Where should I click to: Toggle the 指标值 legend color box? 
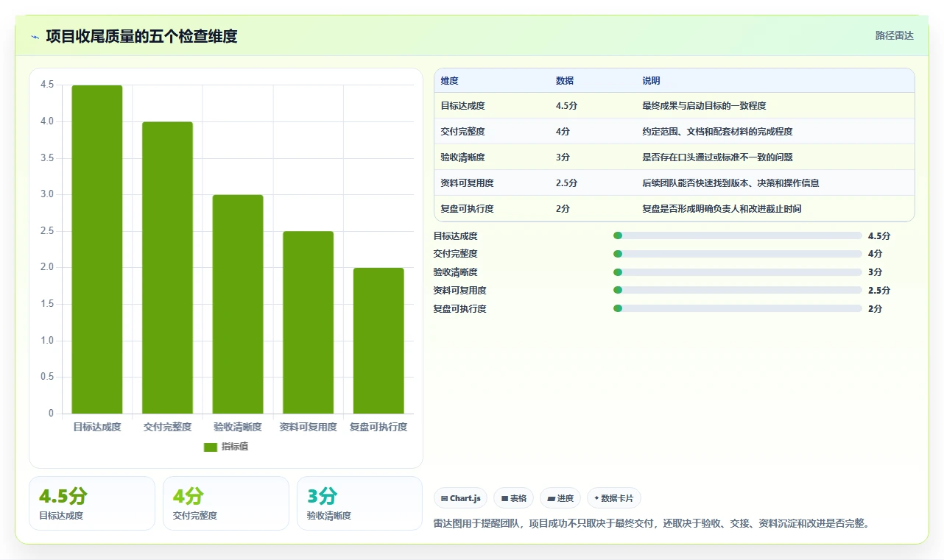pyautogui.click(x=211, y=447)
